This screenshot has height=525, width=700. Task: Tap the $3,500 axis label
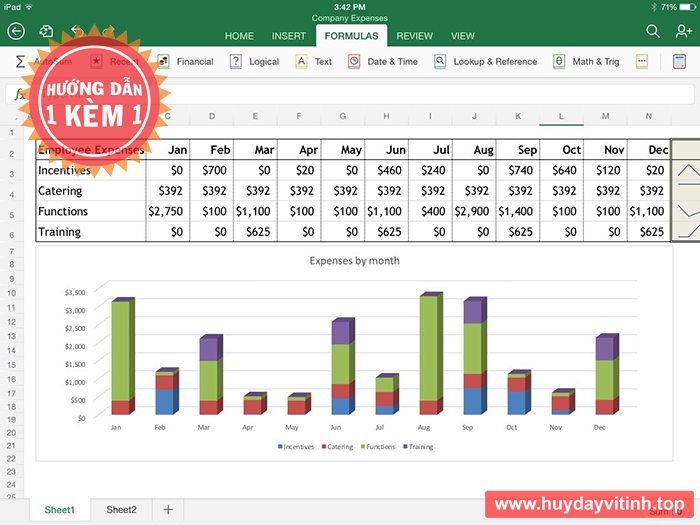pyautogui.click(x=75, y=292)
